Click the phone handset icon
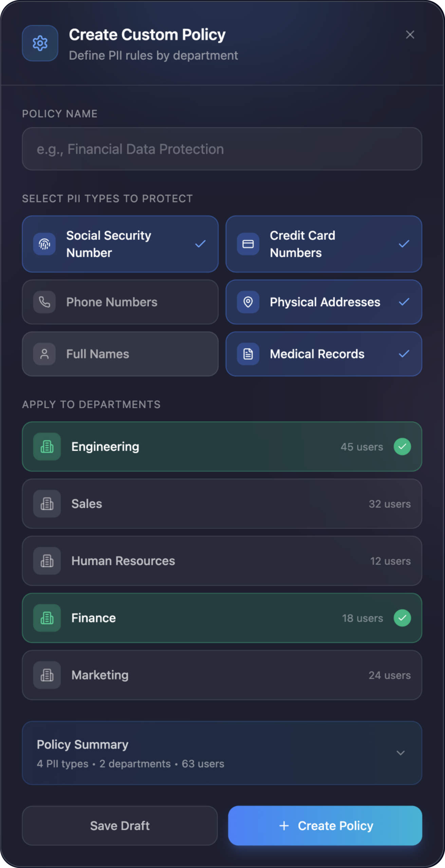Screen dimensions: 445x868 pyautogui.click(x=44, y=302)
